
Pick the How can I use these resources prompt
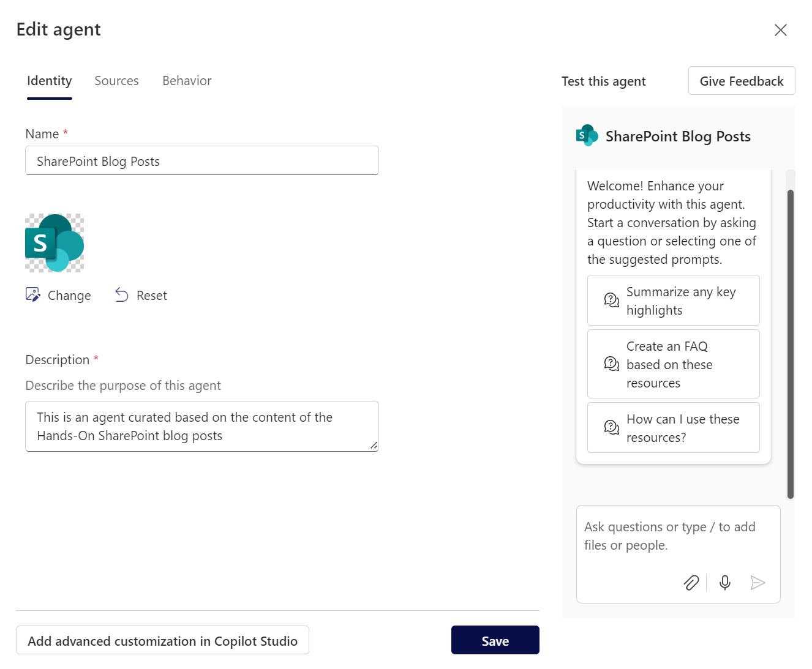[x=673, y=428]
